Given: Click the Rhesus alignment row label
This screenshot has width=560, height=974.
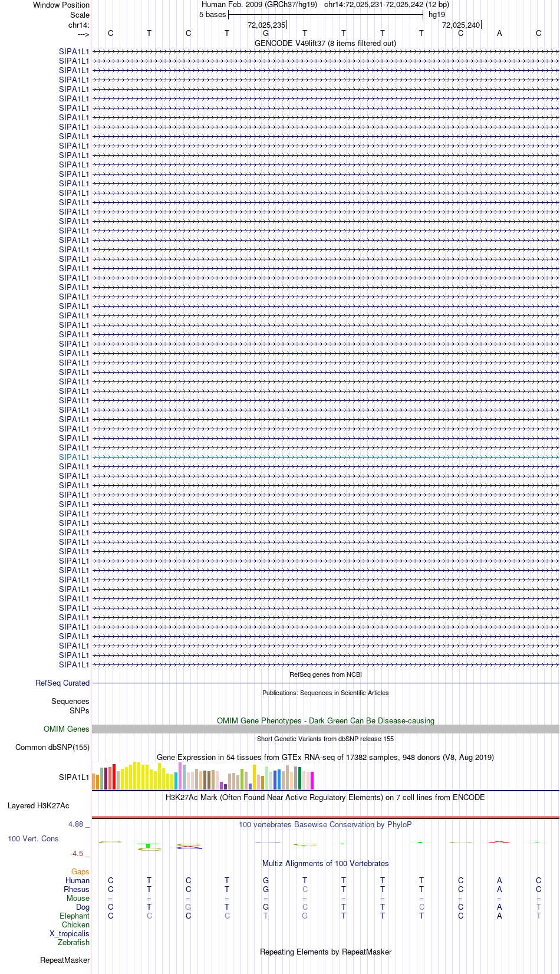Looking at the screenshot, I should (77, 890).
